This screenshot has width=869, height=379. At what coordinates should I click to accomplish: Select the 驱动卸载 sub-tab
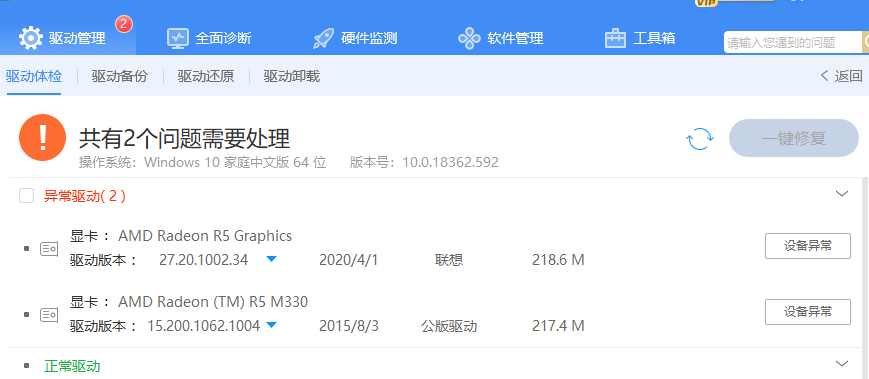click(x=292, y=76)
